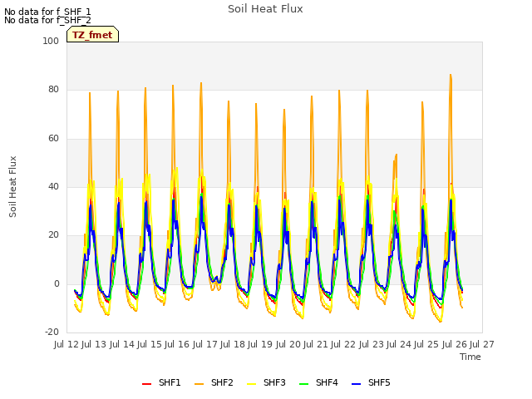Click the Jul 16 x-axis tick label
The image size is (532, 399).
pos(178,344)
